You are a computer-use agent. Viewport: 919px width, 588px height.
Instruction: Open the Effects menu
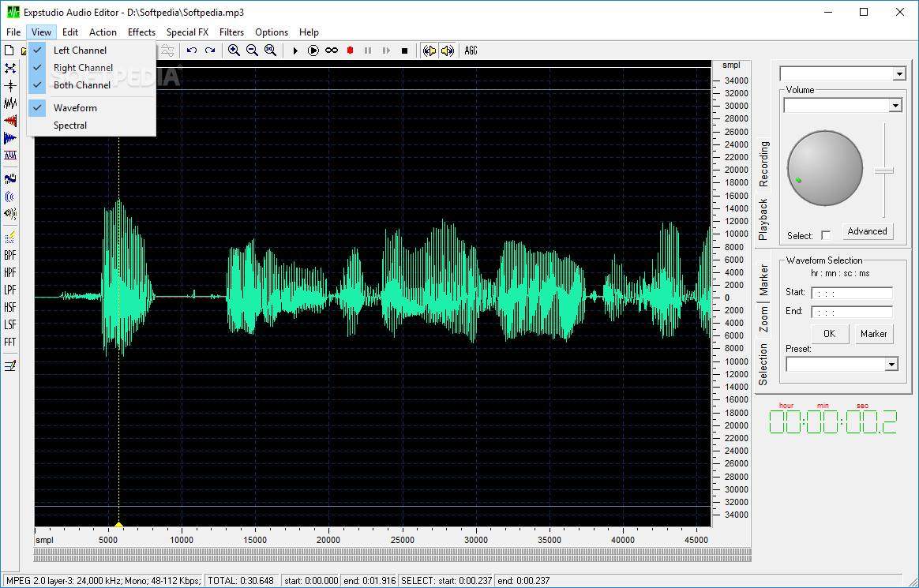(x=142, y=32)
